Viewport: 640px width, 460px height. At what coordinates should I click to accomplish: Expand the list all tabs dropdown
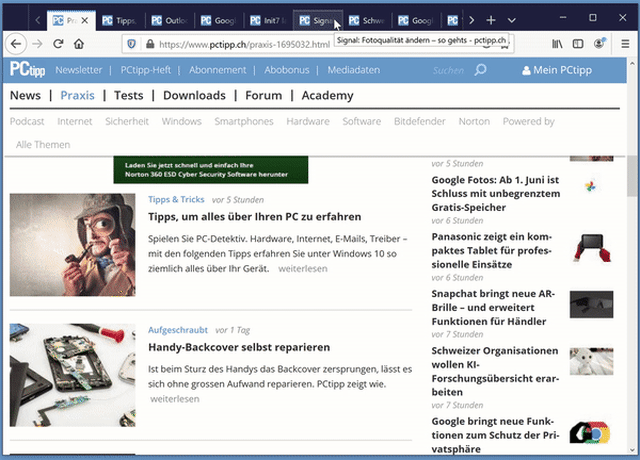click(x=512, y=20)
